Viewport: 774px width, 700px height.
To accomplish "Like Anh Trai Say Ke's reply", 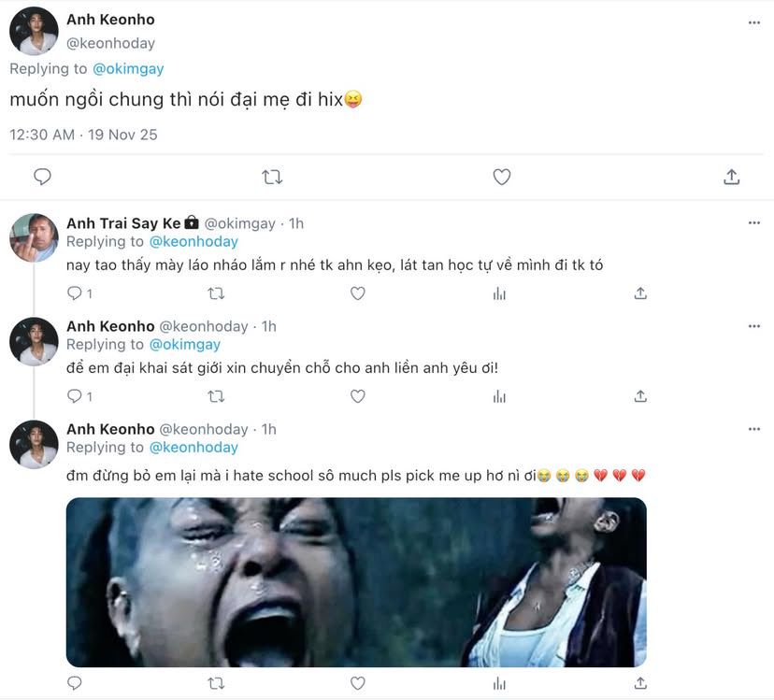I will [x=357, y=293].
